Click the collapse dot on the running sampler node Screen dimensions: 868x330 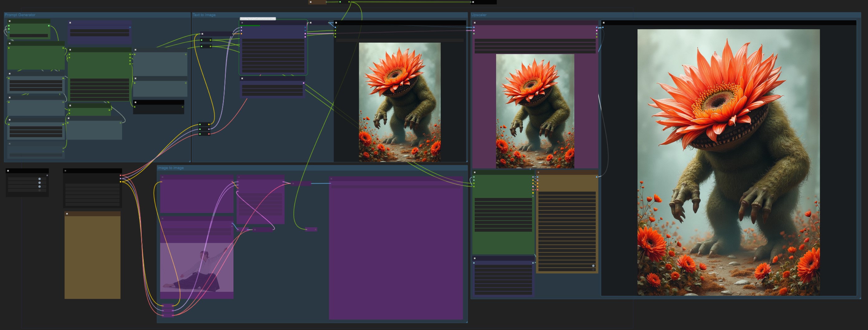coord(242,23)
